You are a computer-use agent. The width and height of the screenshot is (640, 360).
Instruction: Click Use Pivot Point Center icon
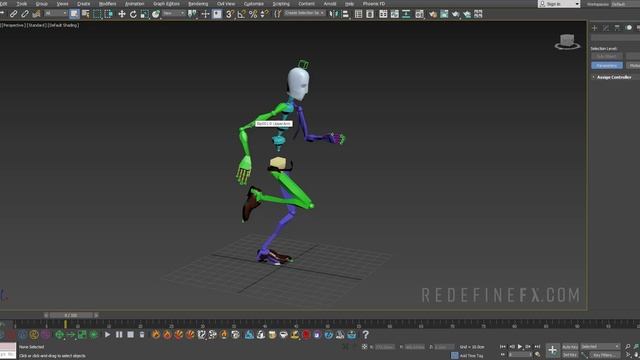(192, 14)
